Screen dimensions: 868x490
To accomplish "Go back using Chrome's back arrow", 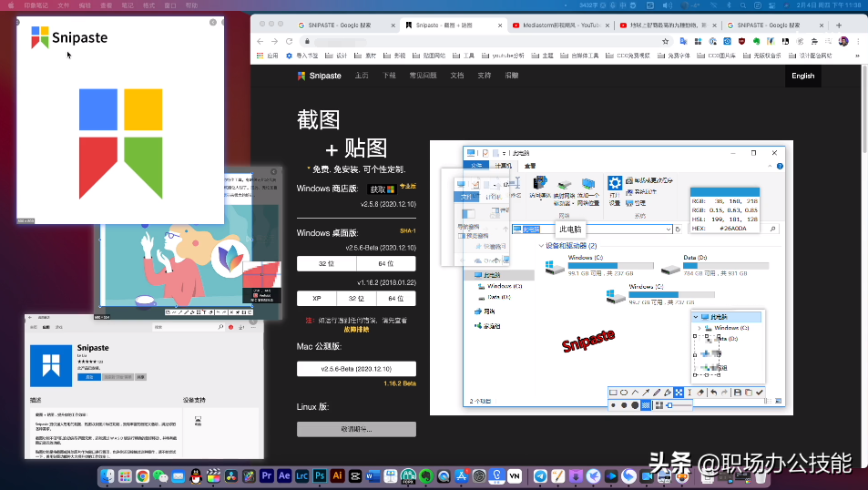I will tap(260, 42).
